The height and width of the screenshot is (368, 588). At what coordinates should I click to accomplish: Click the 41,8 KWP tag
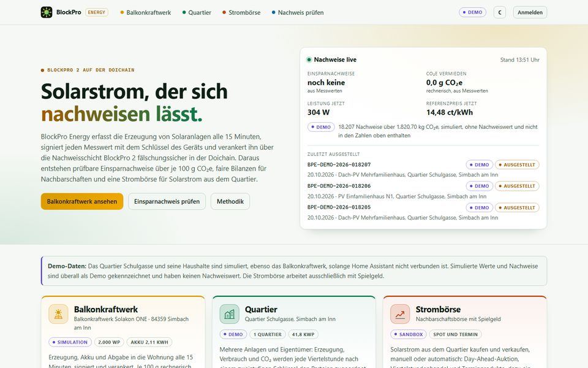tap(303, 334)
